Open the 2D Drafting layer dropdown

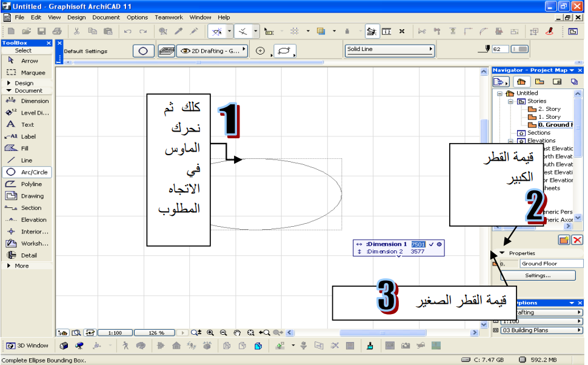pyautogui.click(x=212, y=52)
